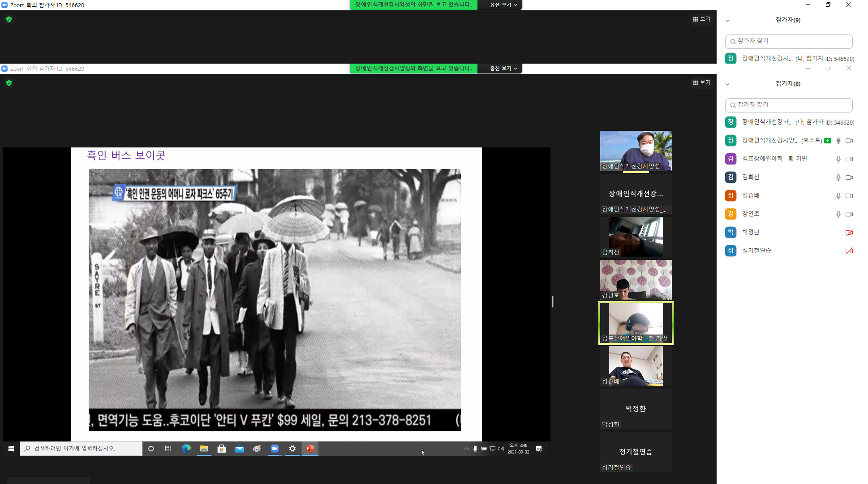The width and height of the screenshot is (868, 484).
Task: Click the green screen-share icon beside 호스트
Action: (x=828, y=141)
